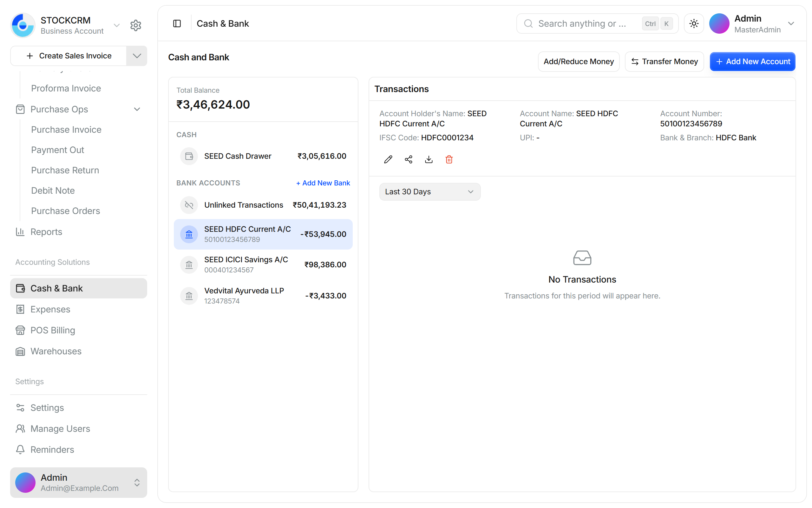Edit the HDFC account with pencil icon
Viewport: 812px width, 508px height.
click(388, 159)
